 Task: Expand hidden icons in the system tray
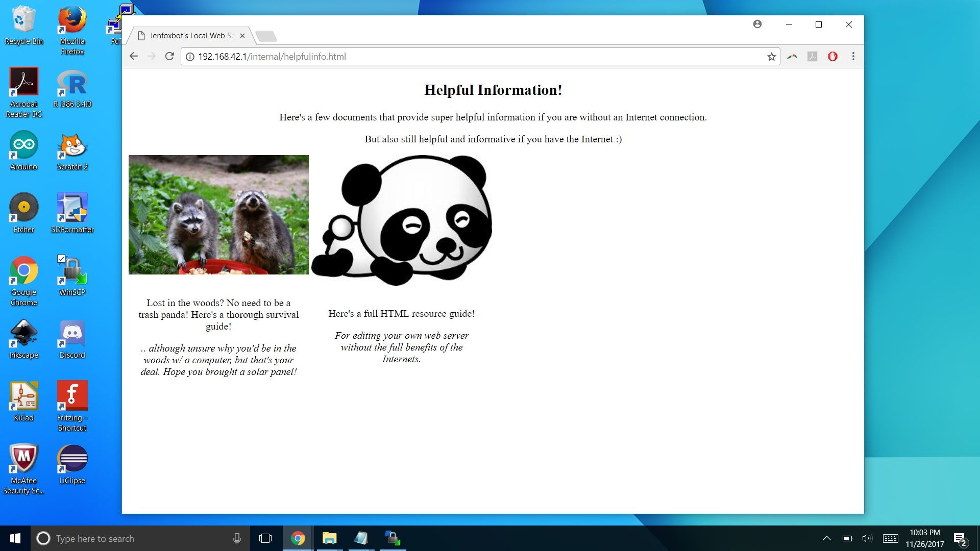tap(827, 538)
